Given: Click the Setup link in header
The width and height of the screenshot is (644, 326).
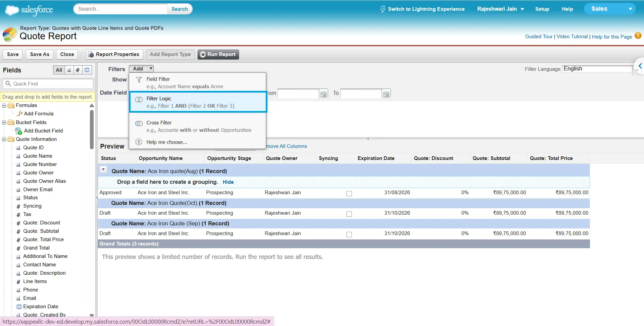Looking at the screenshot, I should [x=542, y=9].
